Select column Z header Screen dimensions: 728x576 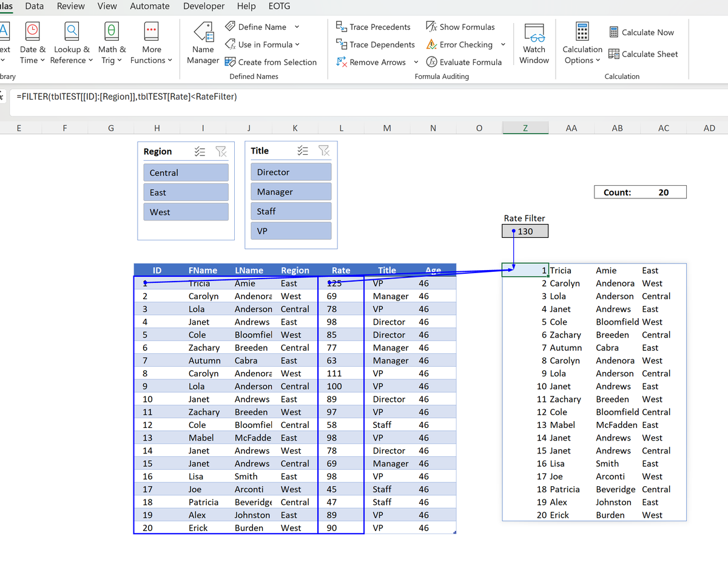pos(525,128)
